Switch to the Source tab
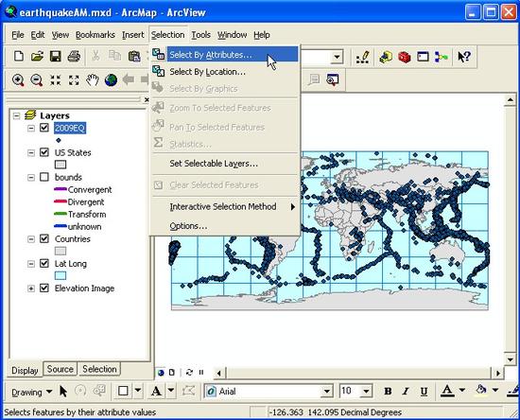 coord(60,369)
